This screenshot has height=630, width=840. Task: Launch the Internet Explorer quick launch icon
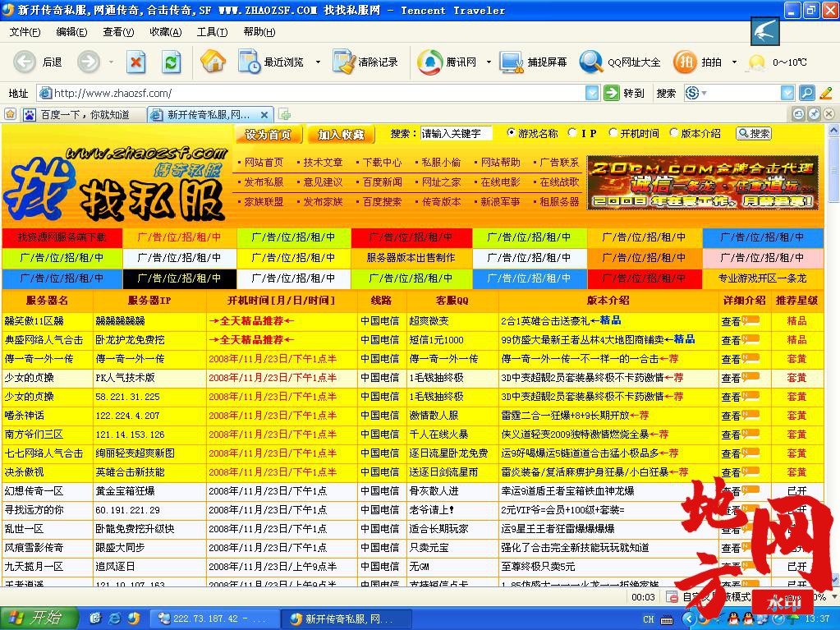coord(115,619)
